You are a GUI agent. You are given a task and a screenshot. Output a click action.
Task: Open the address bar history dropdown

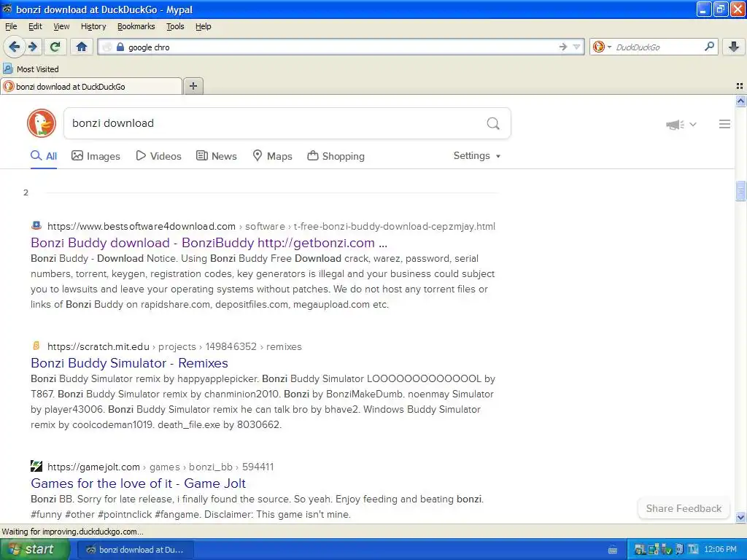click(576, 47)
